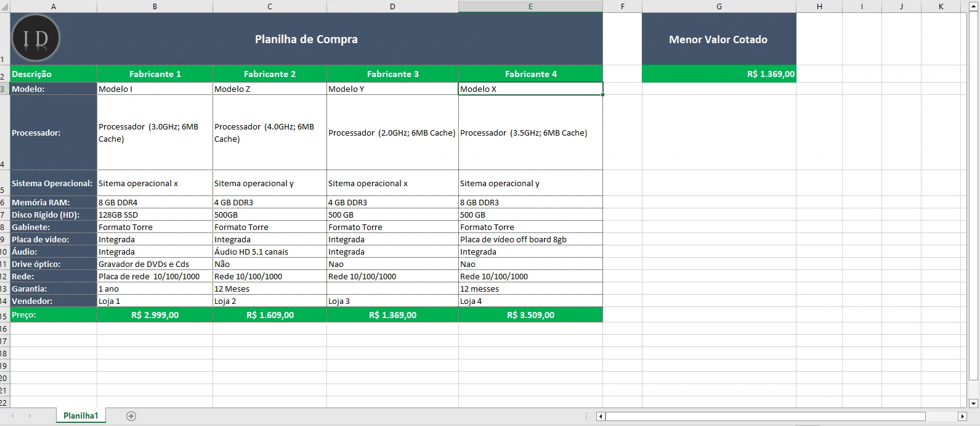Select the Sistema Operacional: label cell
Image resolution: width=980 pixels, height=426 pixels.
pyautogui.click(x=54, y=183)
